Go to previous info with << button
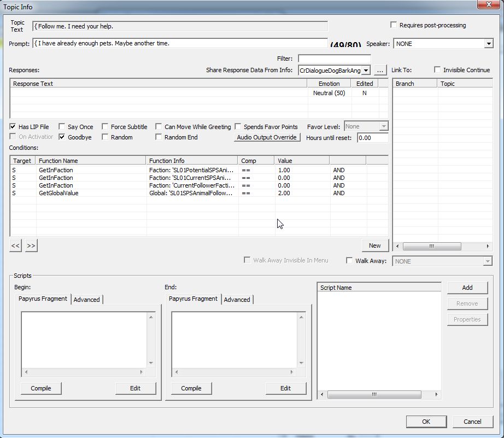Image resolution: width=504 pixels, height=438 pixels. coord(15,246)
